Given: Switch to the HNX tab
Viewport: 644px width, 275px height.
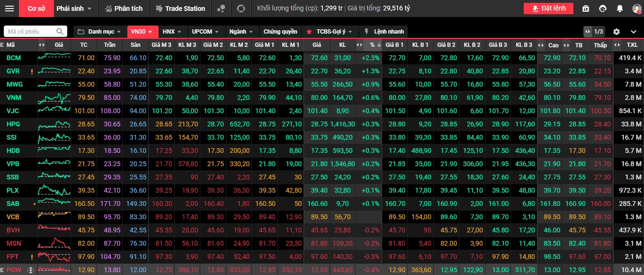Looking at the screenshot, I should tap(171, 32).
